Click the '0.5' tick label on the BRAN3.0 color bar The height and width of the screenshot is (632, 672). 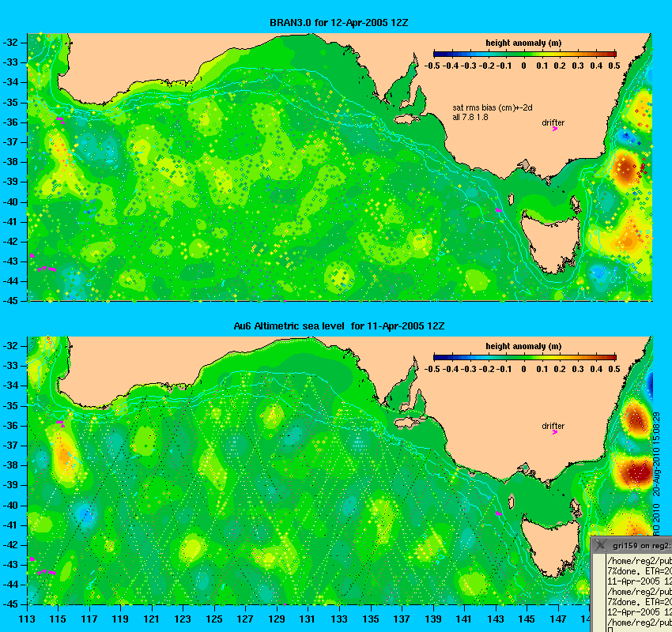tap(614, 66)
